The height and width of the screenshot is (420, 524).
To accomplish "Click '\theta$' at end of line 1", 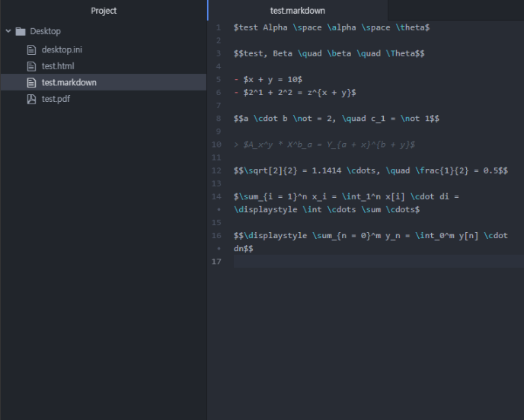I will [x=413, y=27].
